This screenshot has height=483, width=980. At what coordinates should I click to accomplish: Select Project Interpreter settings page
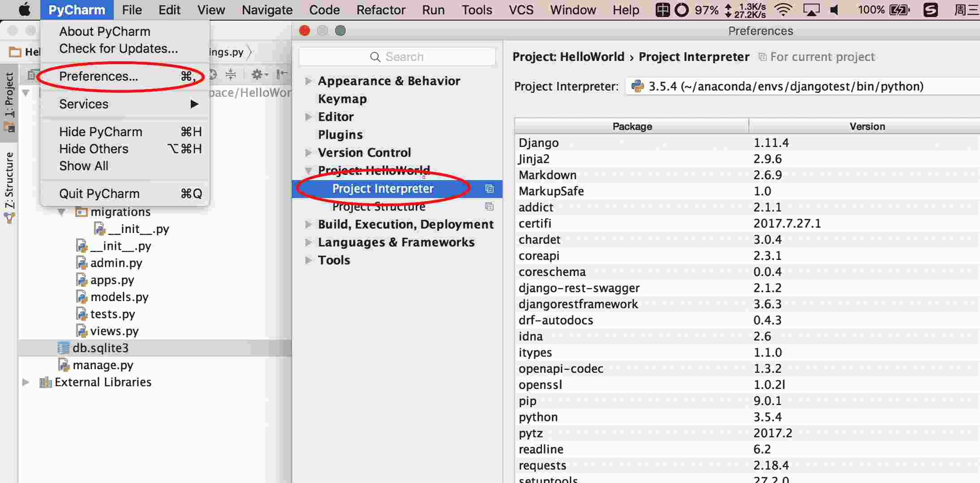pyautogui.click(x=397, y=189)
